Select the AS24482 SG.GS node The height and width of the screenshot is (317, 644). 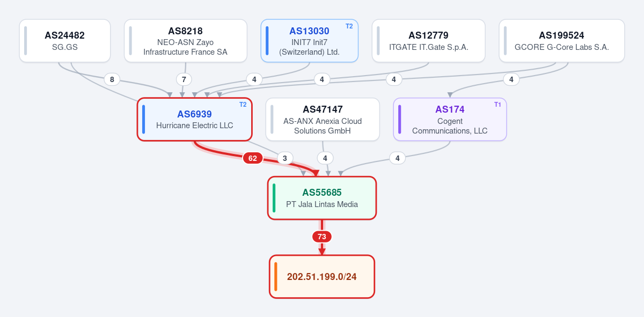[65, 41]
